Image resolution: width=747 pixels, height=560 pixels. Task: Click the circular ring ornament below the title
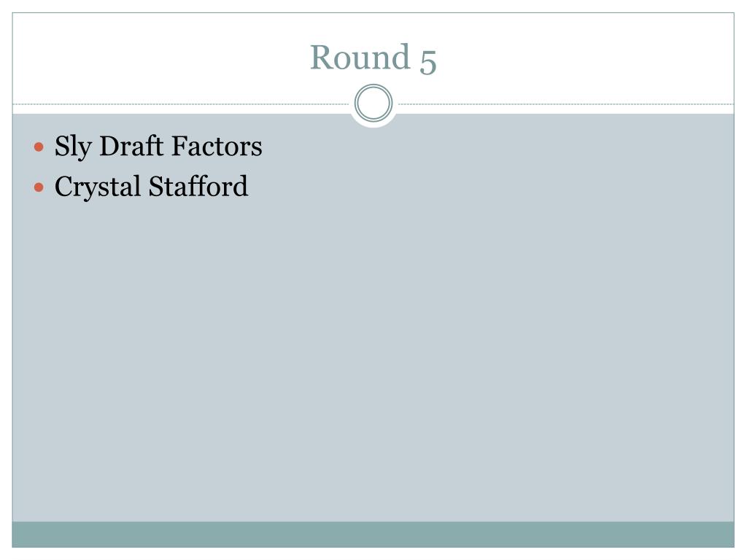(373, 103)
